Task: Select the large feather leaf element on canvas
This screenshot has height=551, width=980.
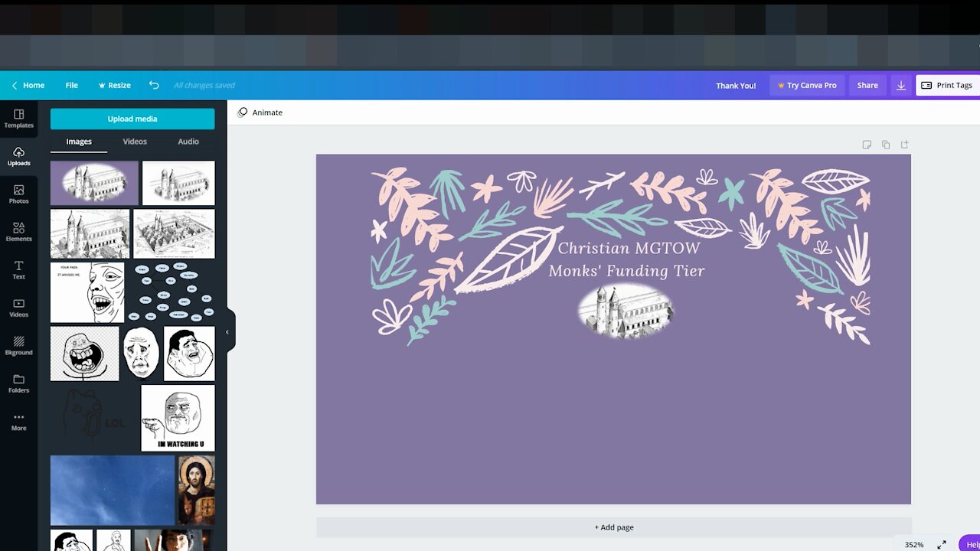Action: click(x=509, y=260)
